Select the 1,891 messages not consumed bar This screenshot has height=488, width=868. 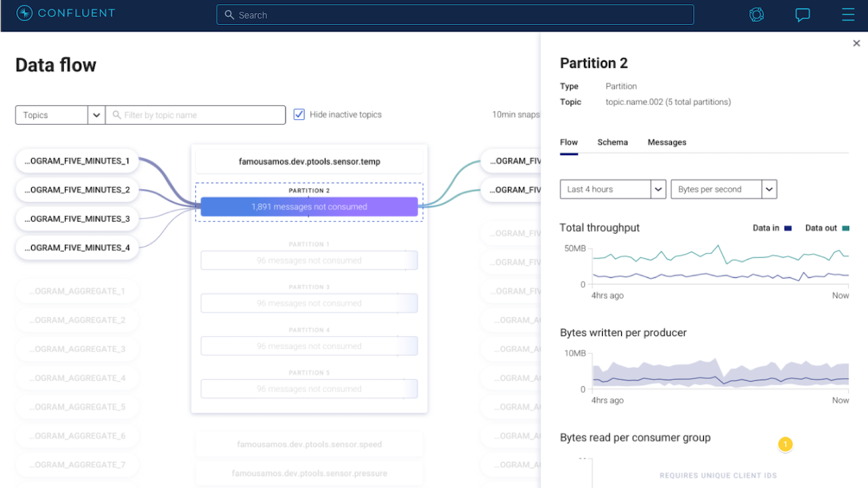pos(309,207)
